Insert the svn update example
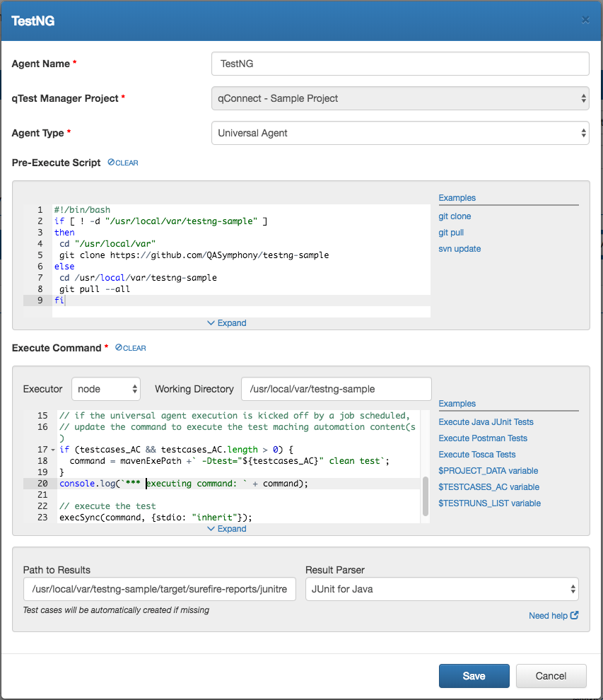The height and width of the screenshot is (700, 603). [x=459, y=249]
